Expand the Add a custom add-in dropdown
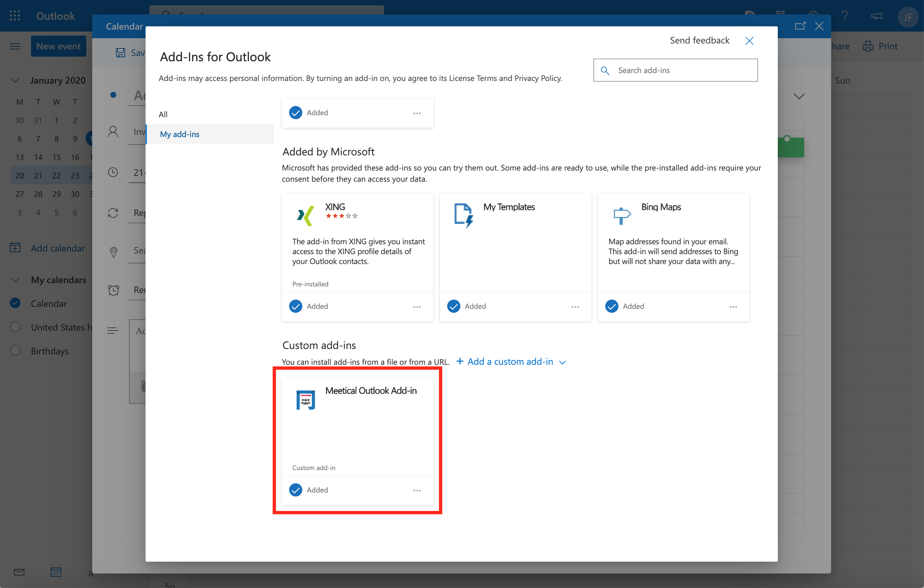Image resolution: width=924 pixels, height=588 pixels. tap(511, 361)
